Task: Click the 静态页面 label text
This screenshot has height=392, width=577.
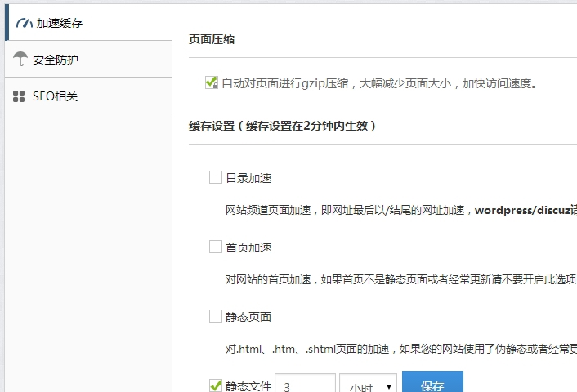Action: click(248, 317)
